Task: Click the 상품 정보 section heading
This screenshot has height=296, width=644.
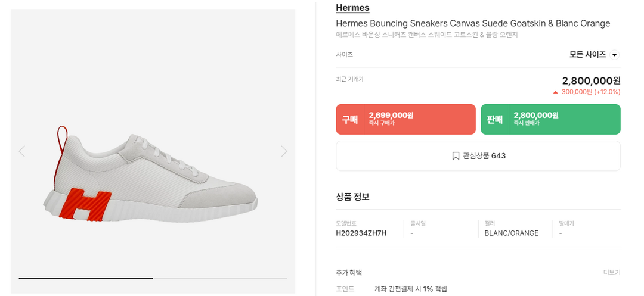Action: pyautogui.click(x=352, y=197)
